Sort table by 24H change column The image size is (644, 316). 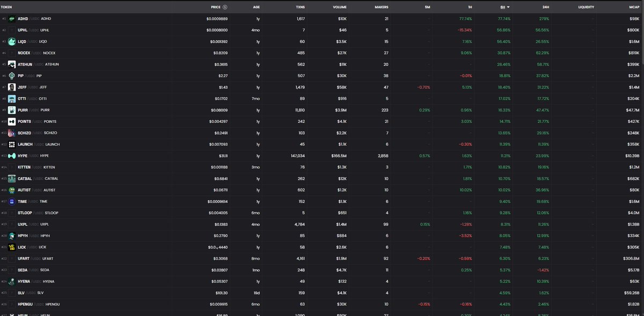point(546,7)
